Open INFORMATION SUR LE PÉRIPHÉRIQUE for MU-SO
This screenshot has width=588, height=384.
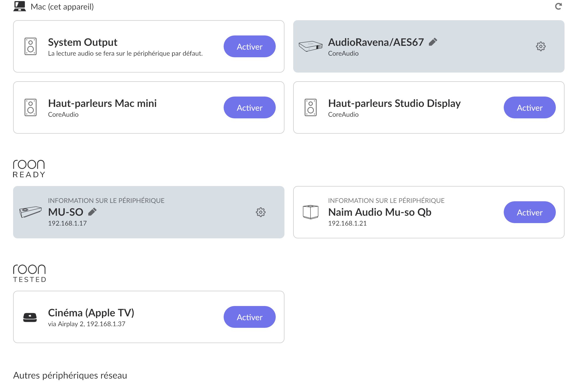(x=106, y=200)
